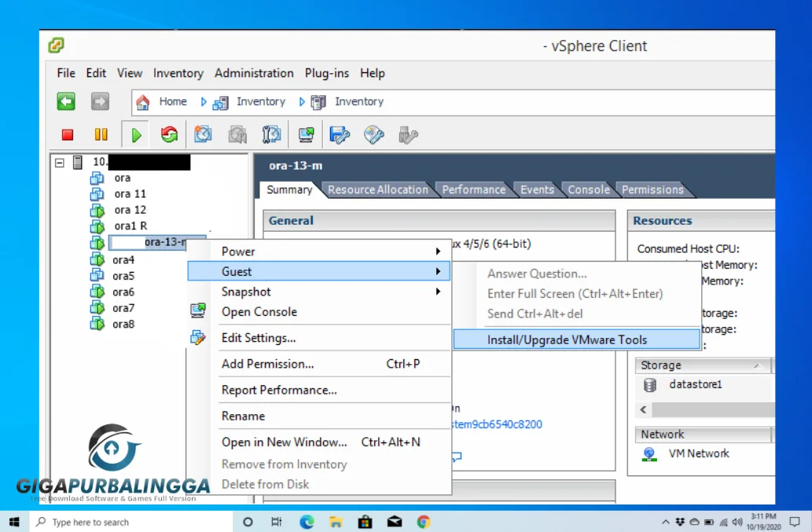Open the Help menu
The height and width of the screenshot is (532, 812).
(x=373, y=74)
